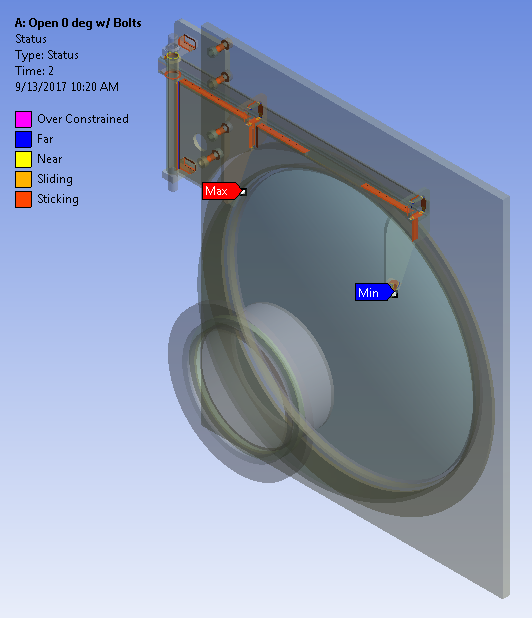Viewport: 532px width, 618px height.
Task: Select the blue Min probe label
Action: pos(374,292)
